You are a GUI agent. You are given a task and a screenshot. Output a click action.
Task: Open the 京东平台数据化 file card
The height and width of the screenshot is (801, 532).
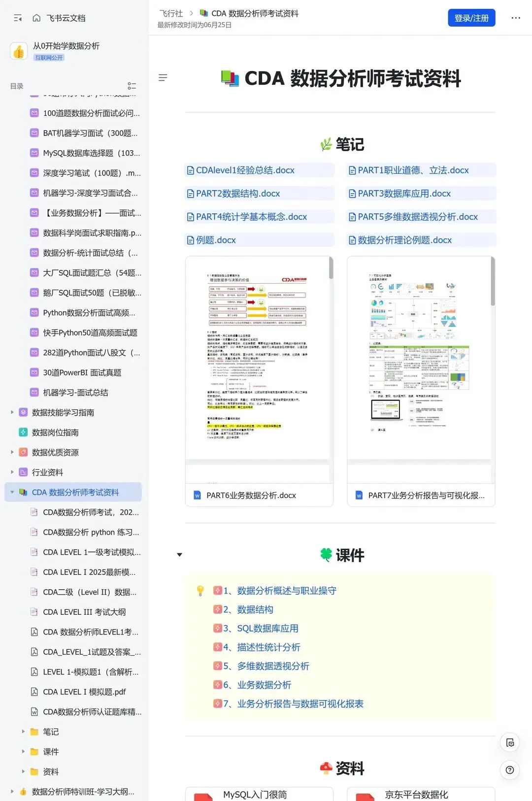421,794
